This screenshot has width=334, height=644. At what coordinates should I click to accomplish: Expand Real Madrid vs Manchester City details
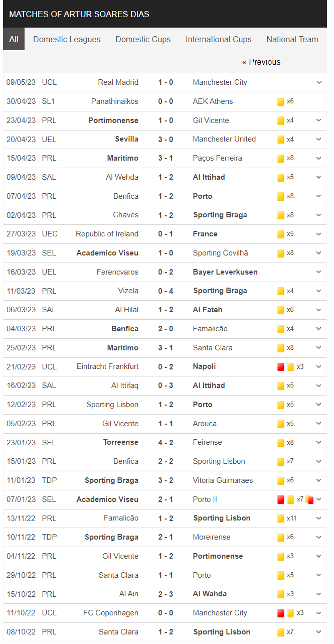(x=319, y=83)
